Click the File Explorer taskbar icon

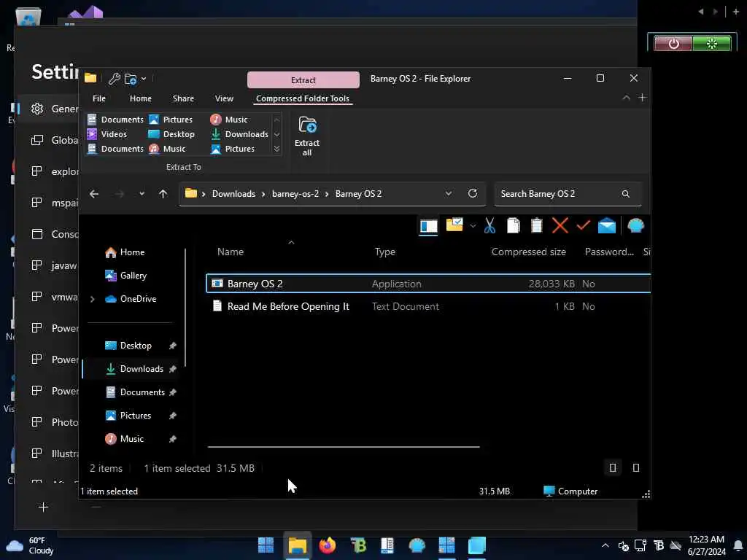[298, 545]
